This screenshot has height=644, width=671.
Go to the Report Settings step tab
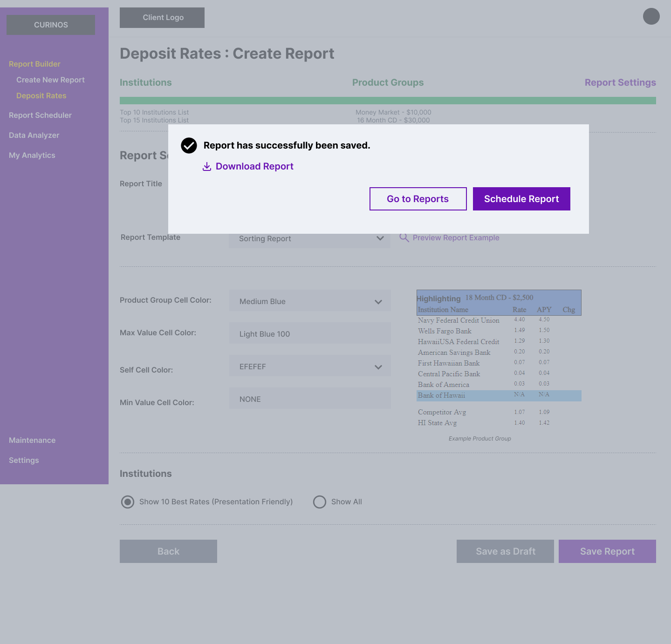tap(620, 82)
